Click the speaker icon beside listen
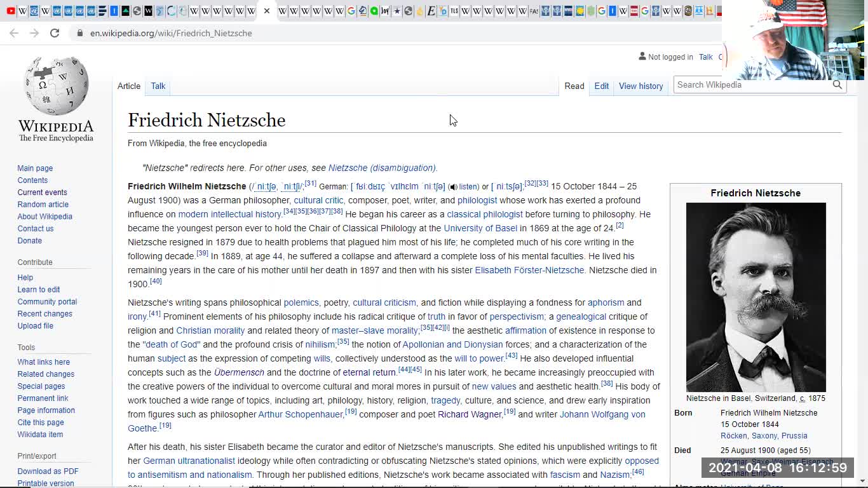The image size is (868, 488). pos(452,187)
